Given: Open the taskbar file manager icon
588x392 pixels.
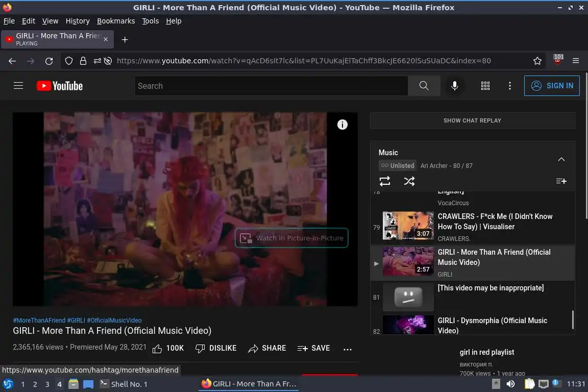Looking at the screenshot, I should (73, 384).
